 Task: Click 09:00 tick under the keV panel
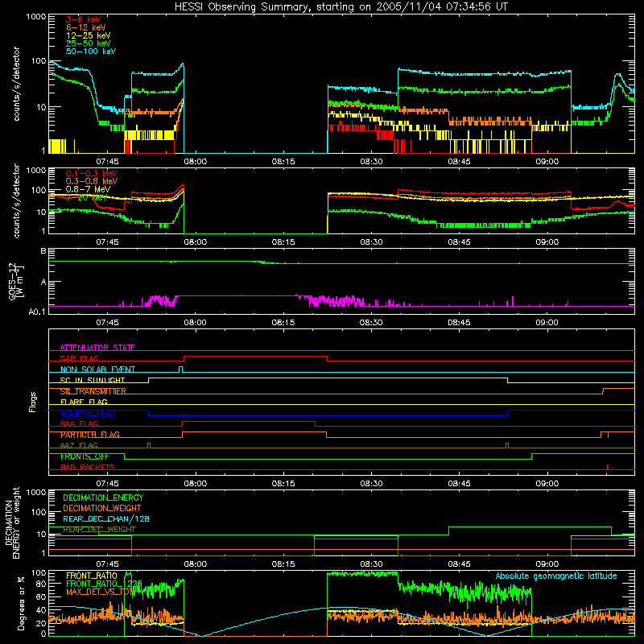[x=547, y=162]
